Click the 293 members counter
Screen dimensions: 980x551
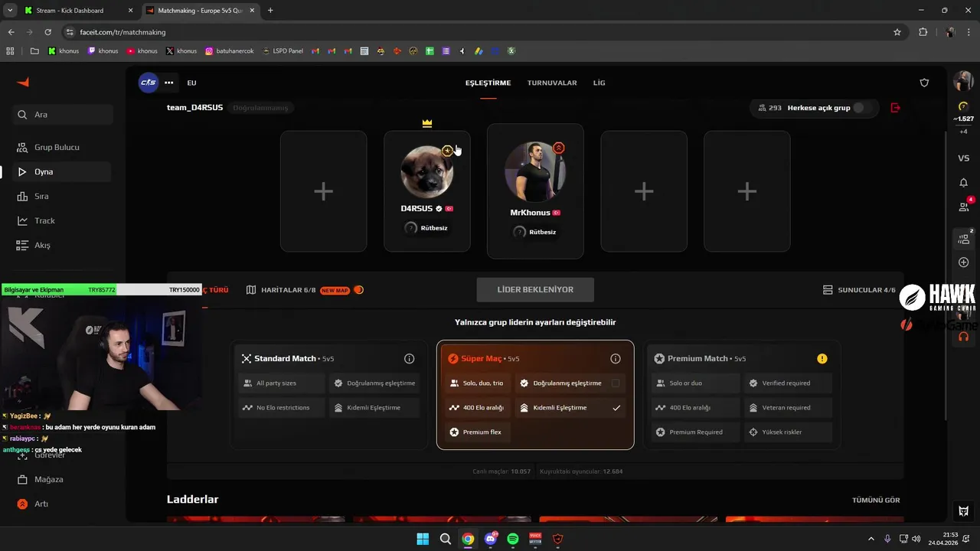[x=769, y=108]
